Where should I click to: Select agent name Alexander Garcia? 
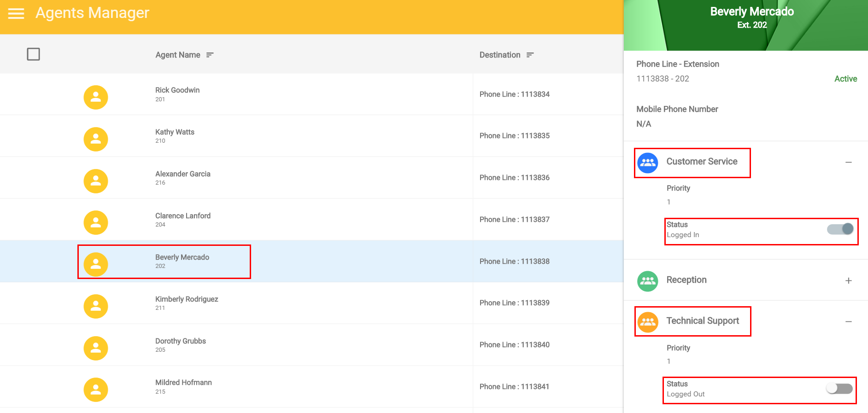pyautogui.click(x=183, y=174)
